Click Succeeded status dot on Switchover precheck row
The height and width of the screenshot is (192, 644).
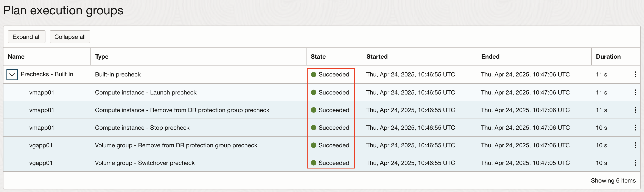coord(314,163)
